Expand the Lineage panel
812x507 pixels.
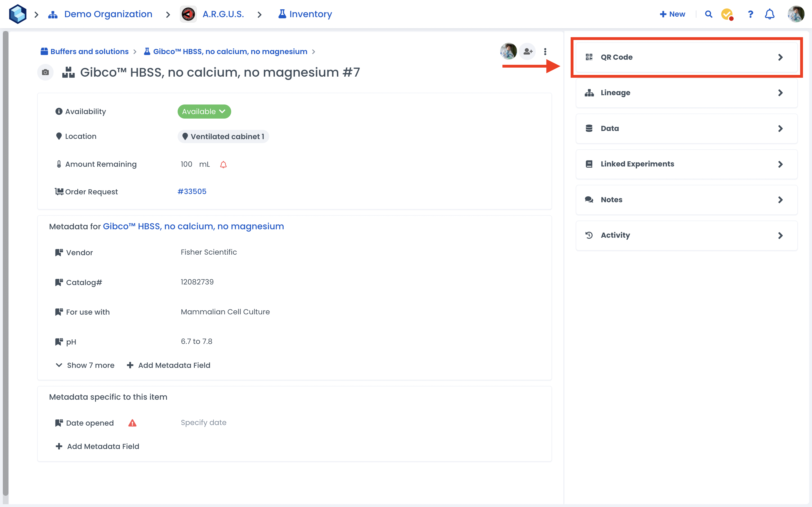[x=686, y=93]
